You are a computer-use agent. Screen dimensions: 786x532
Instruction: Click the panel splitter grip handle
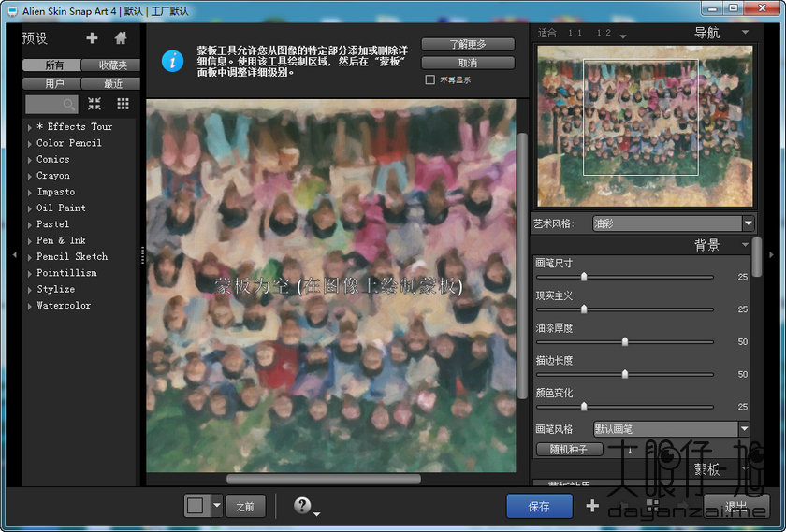[143, 255]
